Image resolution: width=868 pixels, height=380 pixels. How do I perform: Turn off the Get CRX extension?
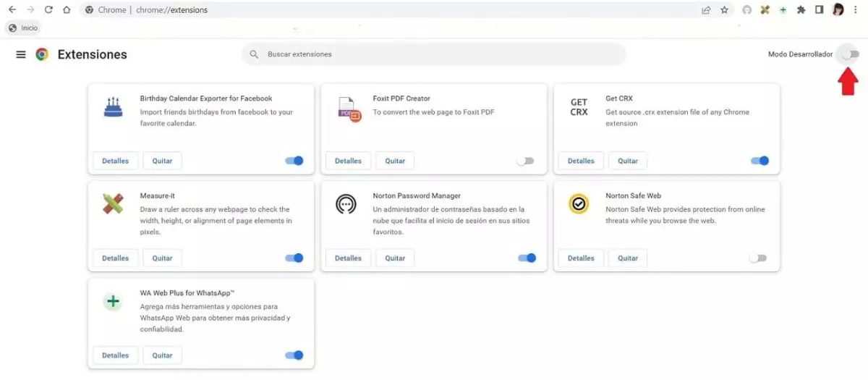pyautogui.click(x=759, y=161)
